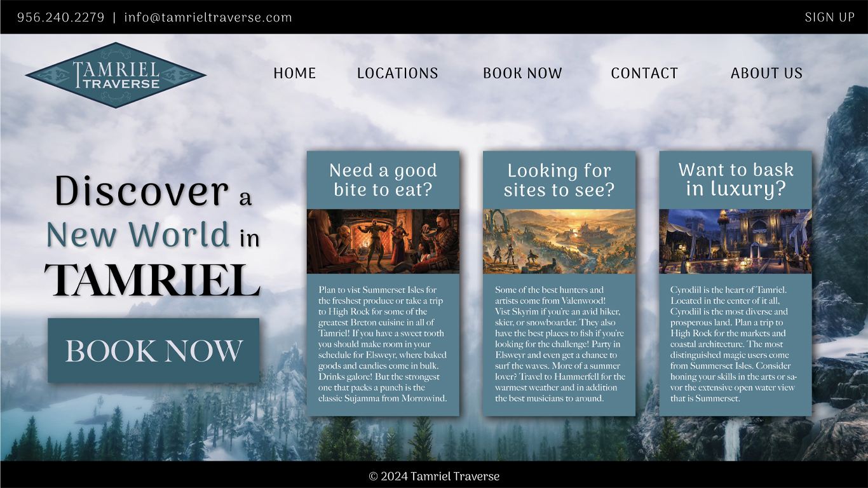The height and width of the screenshot is (488, 868).
Task: Navigate to the ABOUT US page
Action: click(766, 73)
